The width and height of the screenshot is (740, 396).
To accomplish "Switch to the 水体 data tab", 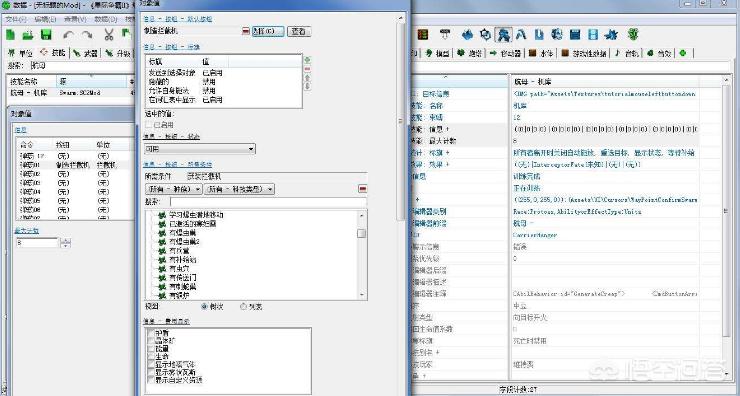I will (x=542, y=53).
